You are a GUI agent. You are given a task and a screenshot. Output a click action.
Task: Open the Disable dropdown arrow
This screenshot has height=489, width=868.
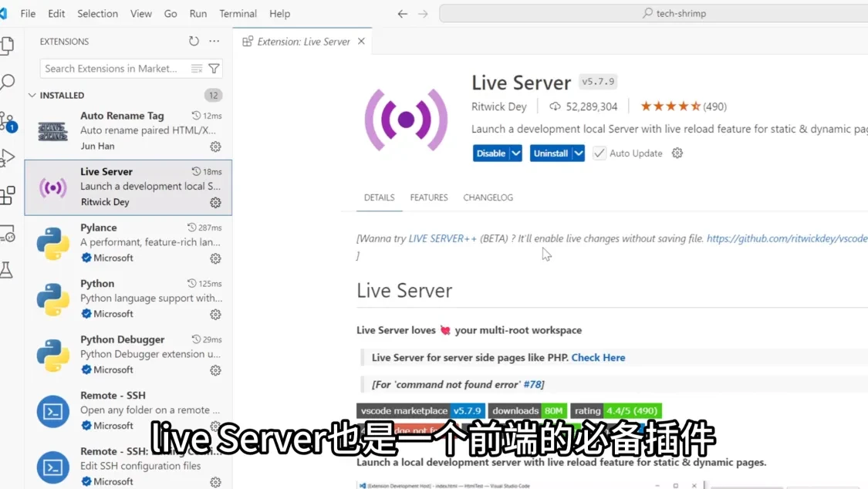515,153
